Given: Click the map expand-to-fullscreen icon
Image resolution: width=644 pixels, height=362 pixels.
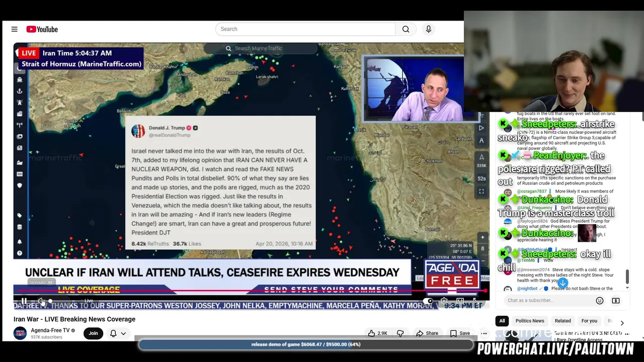Looking at the screenshot, I should (x=481, y=192).
